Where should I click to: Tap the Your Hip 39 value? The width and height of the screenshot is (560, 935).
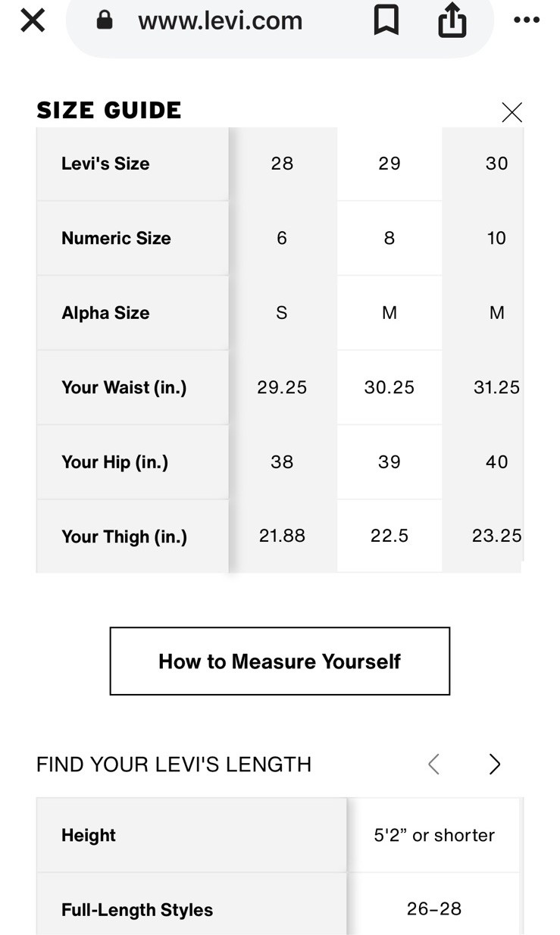(389, 462)
